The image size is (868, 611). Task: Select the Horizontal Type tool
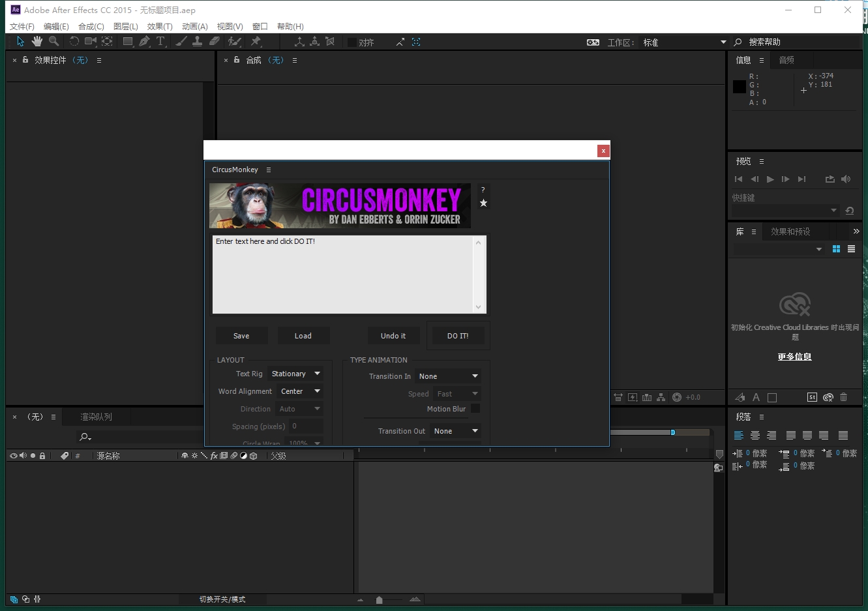pos(160,42)
